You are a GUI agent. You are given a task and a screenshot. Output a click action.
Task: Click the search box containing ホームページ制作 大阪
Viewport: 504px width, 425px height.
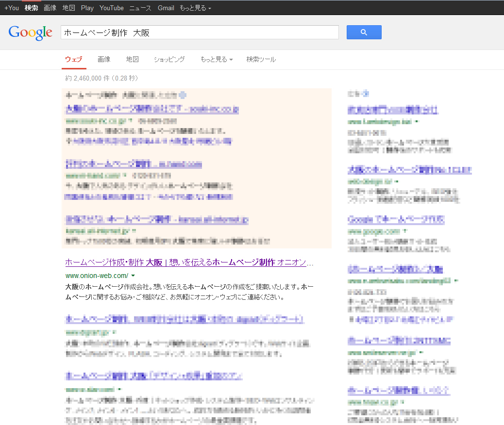(200, 33)
